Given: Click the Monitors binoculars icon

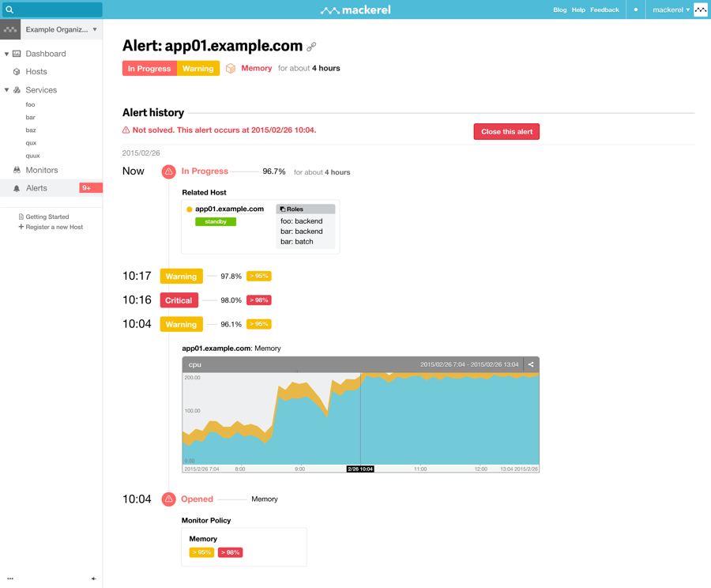Looking at the screenshot, I should click(x=17, y=170).
